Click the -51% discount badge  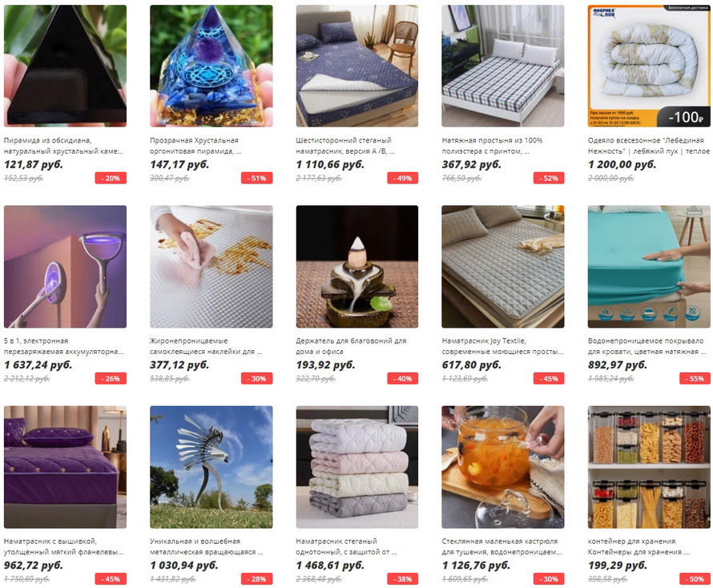click(x=257, y=179)
